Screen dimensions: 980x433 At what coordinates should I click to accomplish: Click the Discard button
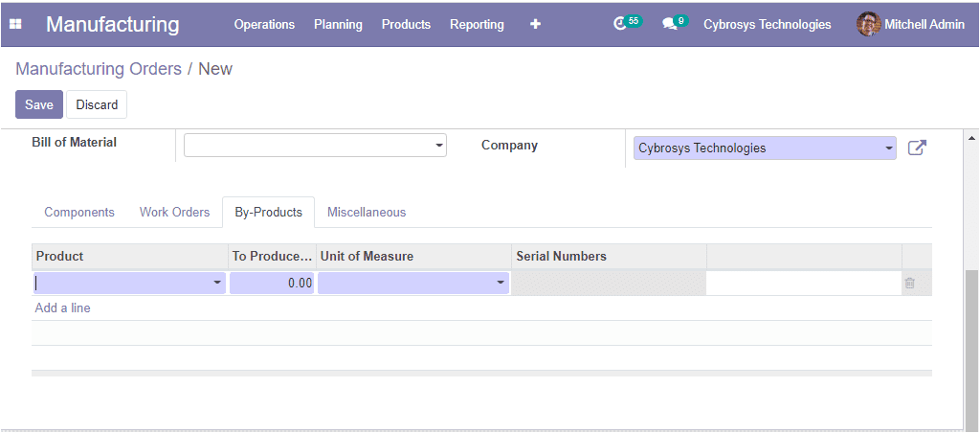(97, 104)
